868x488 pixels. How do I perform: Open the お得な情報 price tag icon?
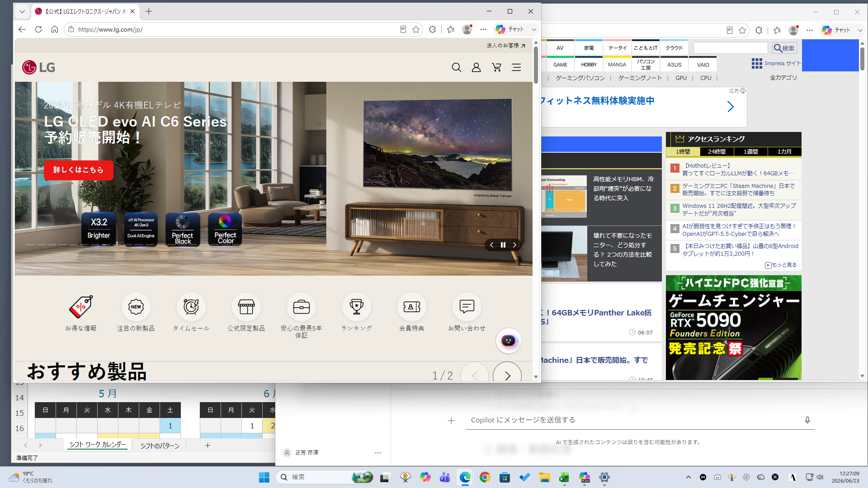pos(81,307)
